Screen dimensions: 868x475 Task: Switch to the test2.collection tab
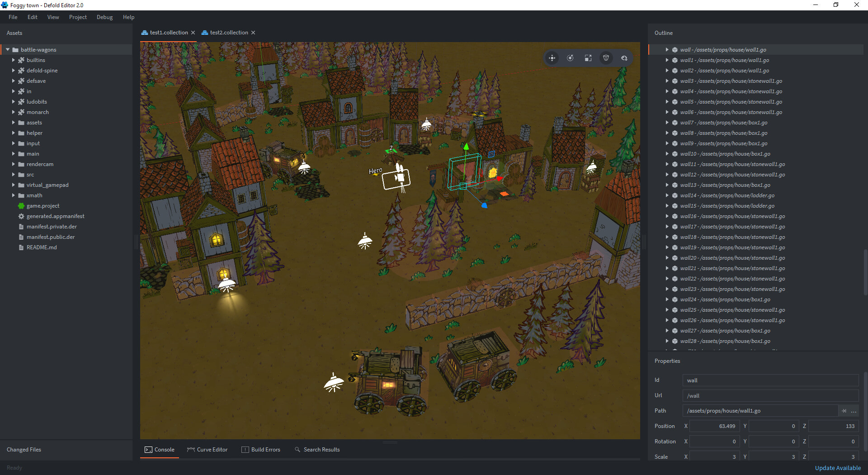228,32
